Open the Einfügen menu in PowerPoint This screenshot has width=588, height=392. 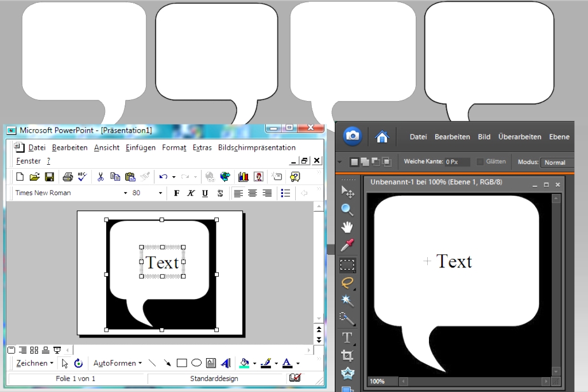coord(140,148)
